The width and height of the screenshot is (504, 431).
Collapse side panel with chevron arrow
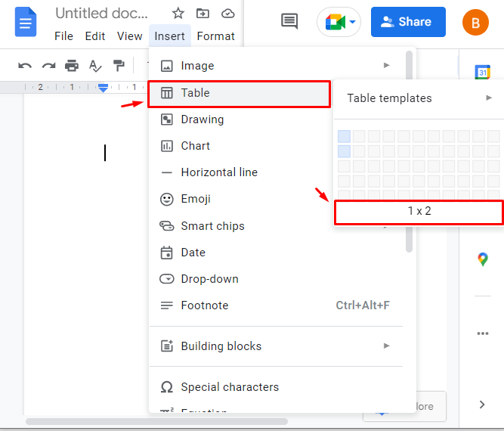482,405
